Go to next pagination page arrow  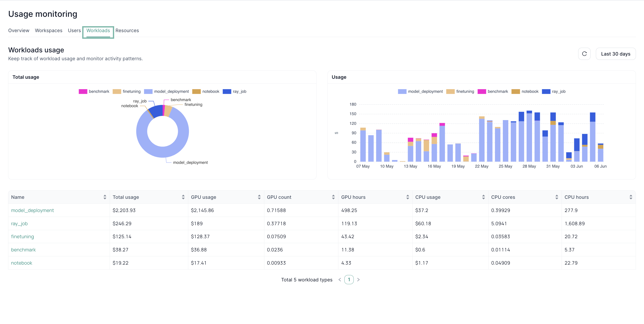point(358,280)
